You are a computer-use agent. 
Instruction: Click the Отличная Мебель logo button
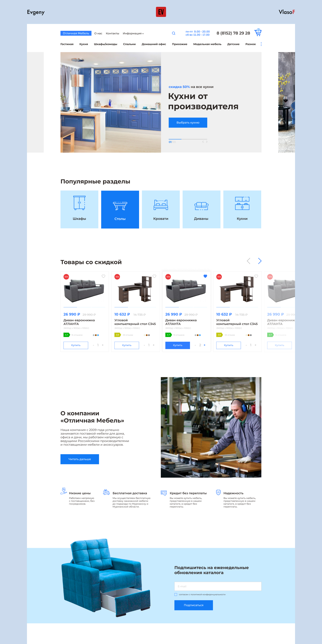76,33
